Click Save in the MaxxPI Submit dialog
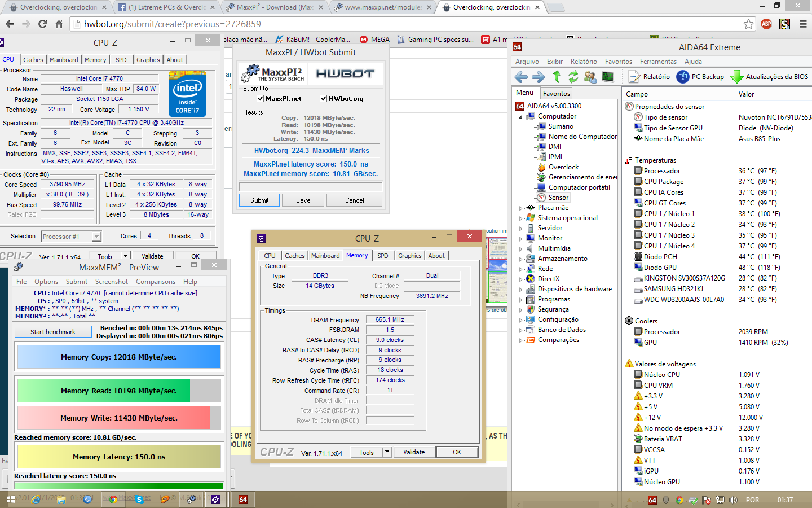The height and width of the screenshot is (508, 812). [x=303, y=200]
